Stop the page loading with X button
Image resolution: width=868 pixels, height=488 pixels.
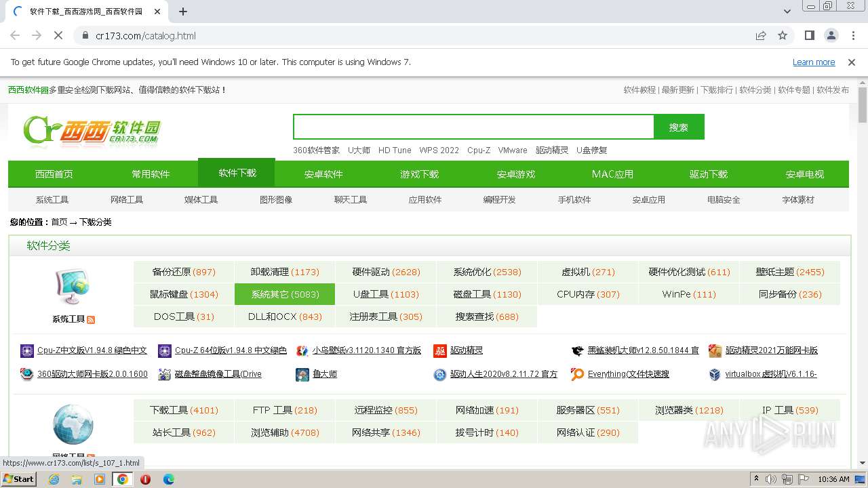(58, 35)
